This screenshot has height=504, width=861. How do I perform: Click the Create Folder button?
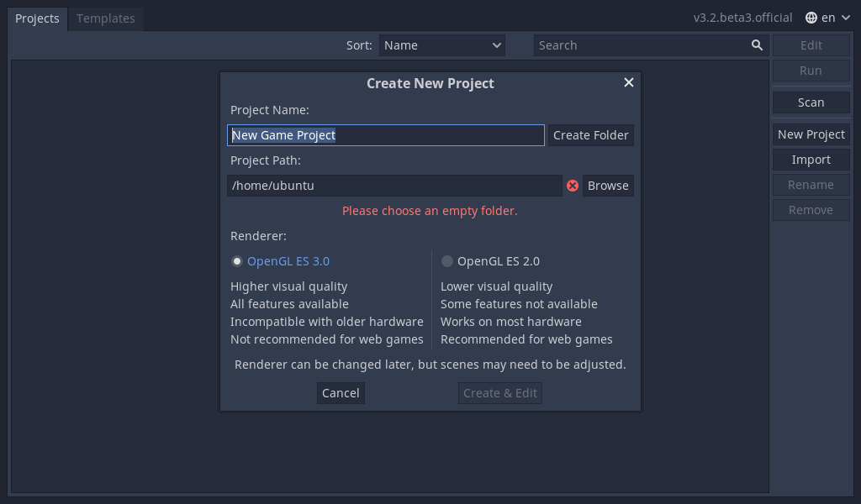591,135
